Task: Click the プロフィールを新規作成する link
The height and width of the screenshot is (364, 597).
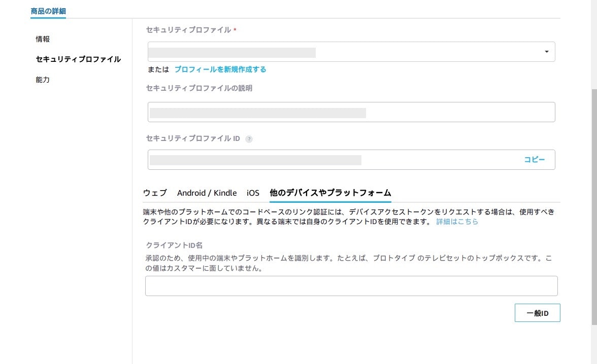Action: pyautogui.click(x=220, y=69)
